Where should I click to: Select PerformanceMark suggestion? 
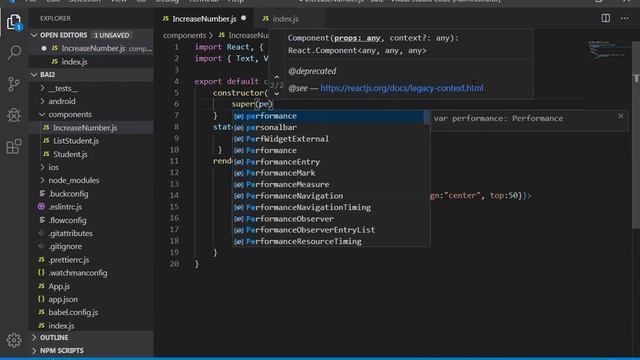328,173
